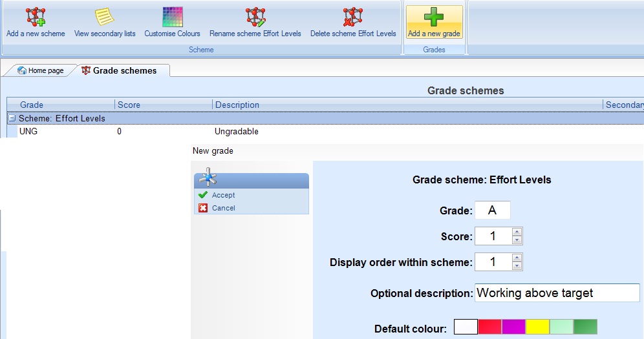
Task: Select the UNG grade cell
Action: tap(28, 131)
